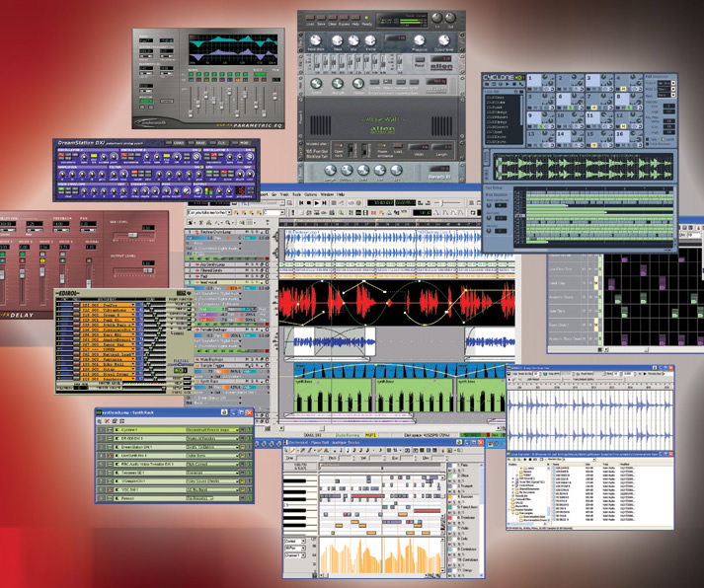The image size is (704, 588).
Task: Click the EQ curve display in Parametric EQ
Action: [x=233, y=49]
